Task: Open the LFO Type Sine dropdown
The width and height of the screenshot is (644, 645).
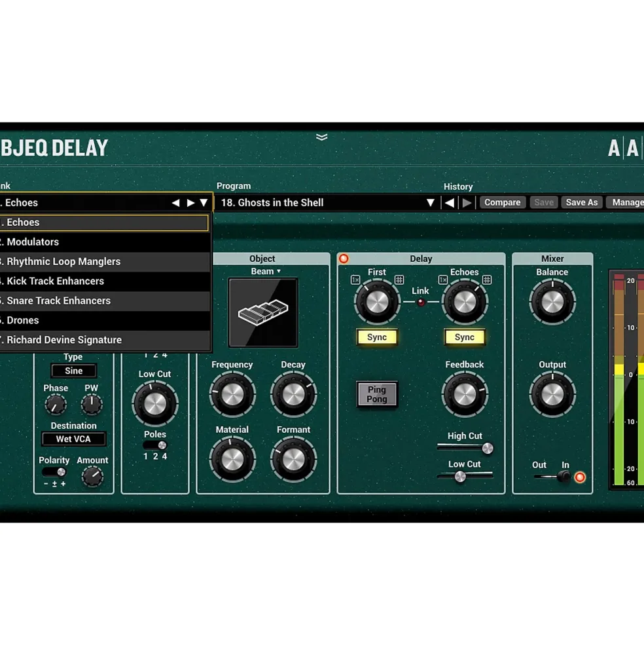Action: point(73,371)
